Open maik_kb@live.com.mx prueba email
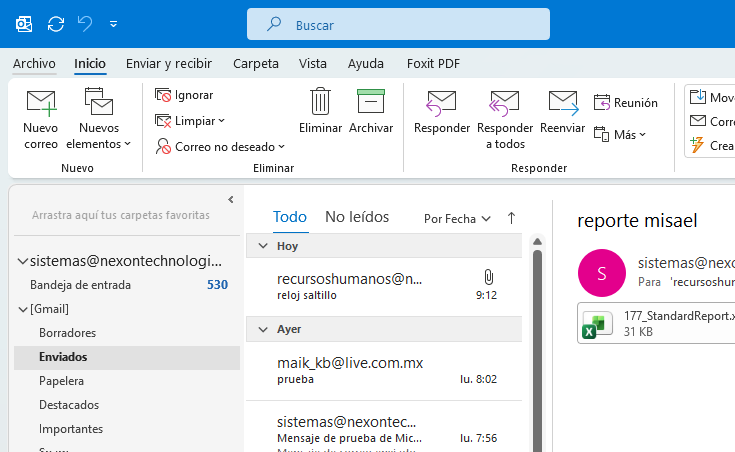The image size is (735, 452). (384, 371)
